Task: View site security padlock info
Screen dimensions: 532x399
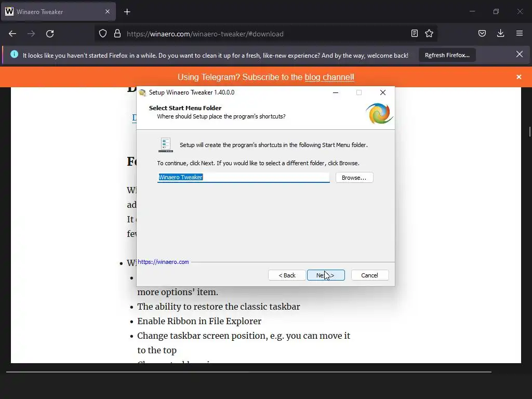Action: tap(117, 34)
